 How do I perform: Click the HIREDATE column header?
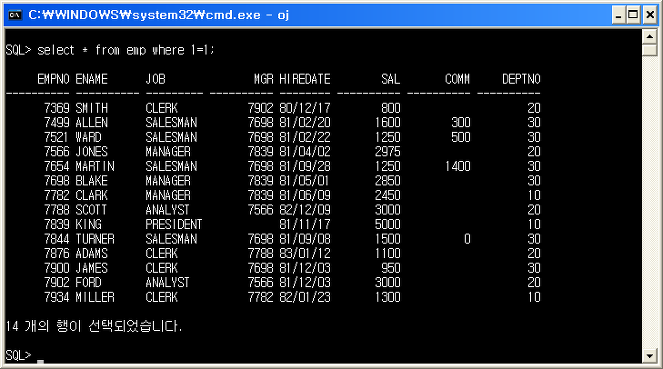305,79
